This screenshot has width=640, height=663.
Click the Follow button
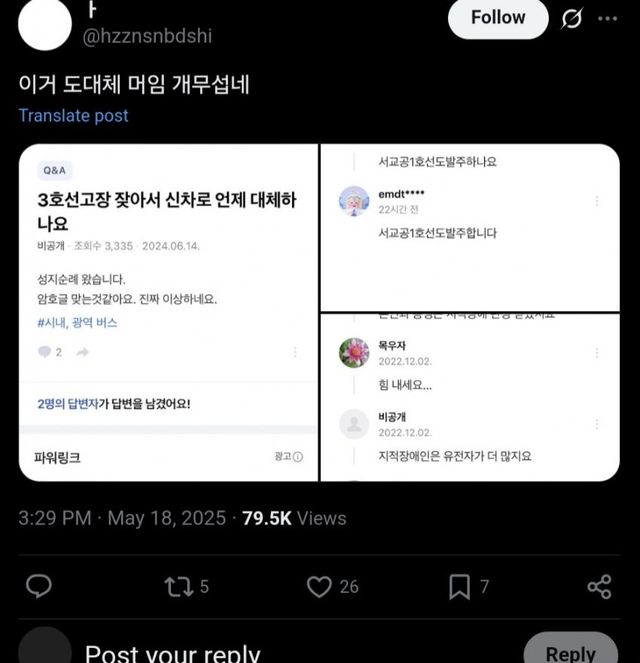coord(498,18)
